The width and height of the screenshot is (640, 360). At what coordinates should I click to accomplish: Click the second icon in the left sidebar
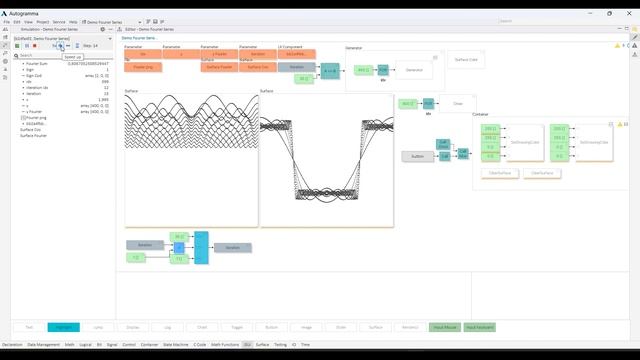pyautogui.click(x=5, y=37)
